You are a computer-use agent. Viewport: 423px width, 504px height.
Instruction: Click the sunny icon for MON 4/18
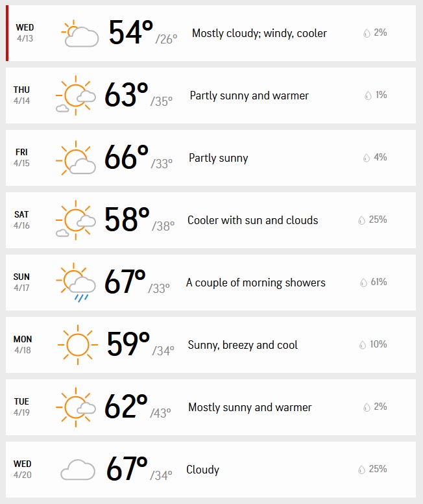[x=78, y=345]
